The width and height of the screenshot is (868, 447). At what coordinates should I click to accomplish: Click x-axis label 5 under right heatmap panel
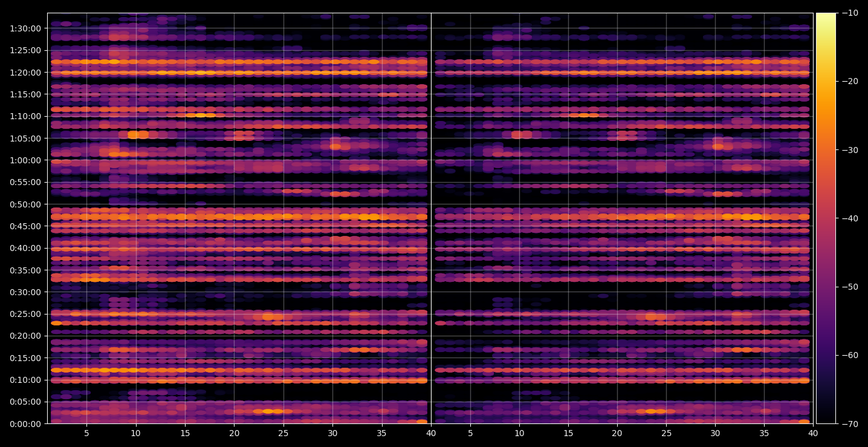tap(470, 433)
